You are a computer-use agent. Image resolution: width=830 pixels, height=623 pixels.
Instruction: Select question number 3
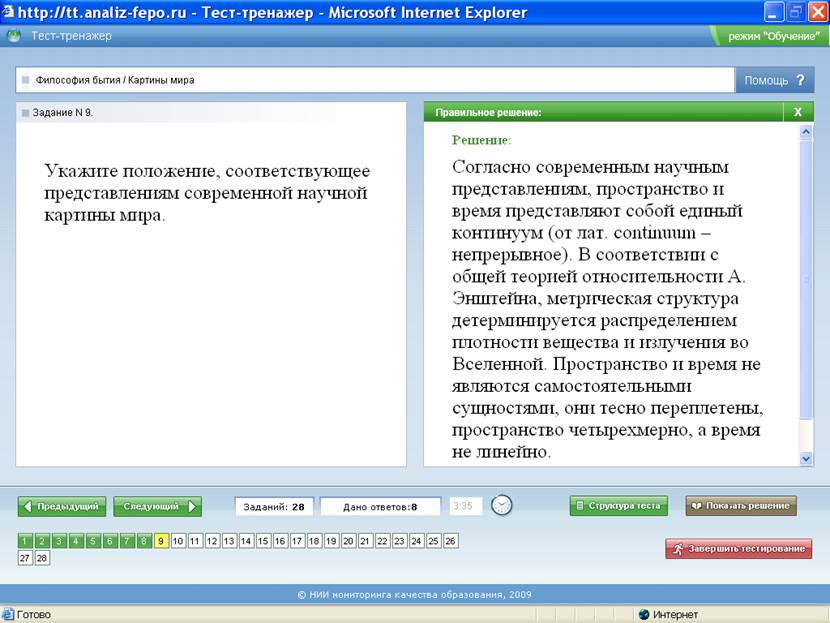point(59,541)
